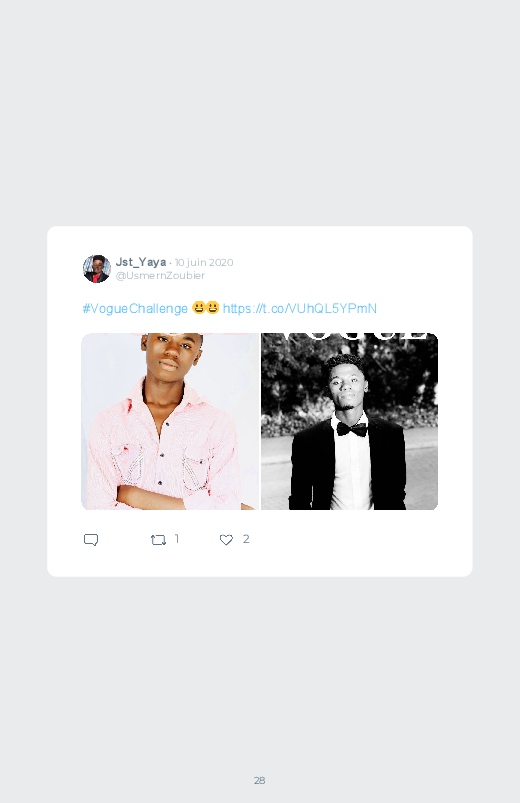Image resolution: width=520 pixels, height=803 pixels.
Task: Click the bow tie in the right photo
Action: pyautogui.click(x=351, y=430)
